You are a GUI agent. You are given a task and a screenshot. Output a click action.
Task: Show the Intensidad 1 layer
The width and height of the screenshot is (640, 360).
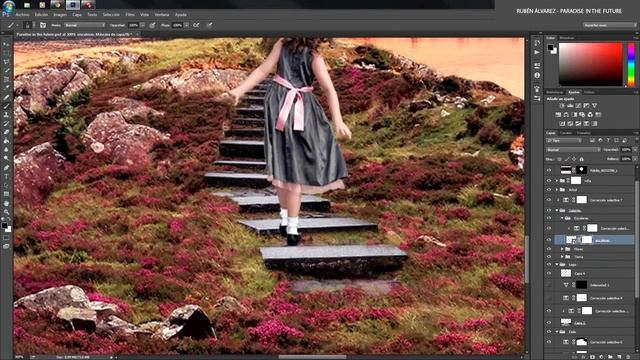(x=549, y=285)
